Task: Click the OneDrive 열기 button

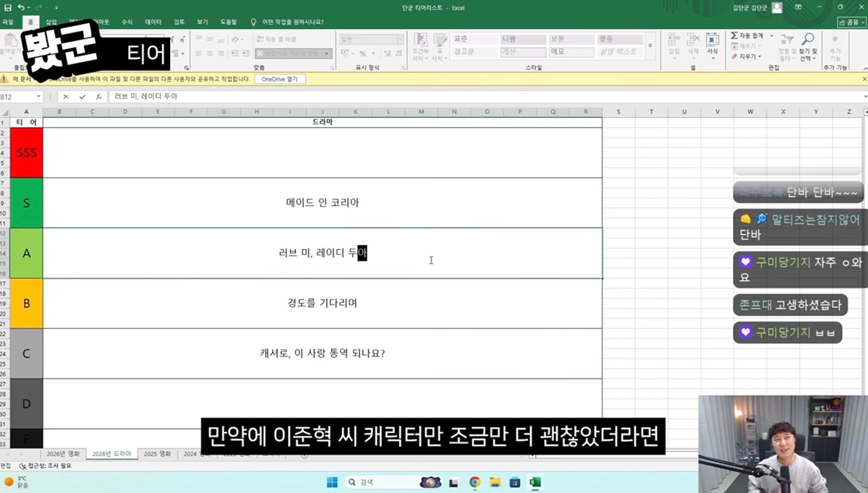Action: coord(279,79)
